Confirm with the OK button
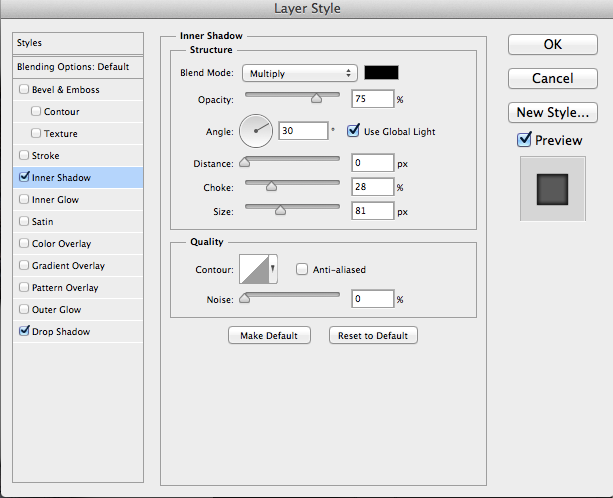The width and height of the screenshot is (613, 498). (553, 45)
